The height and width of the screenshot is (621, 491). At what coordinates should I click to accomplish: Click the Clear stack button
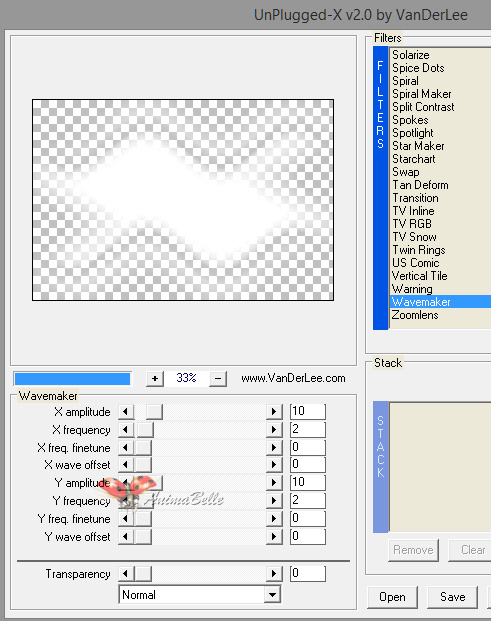(470, 550)
